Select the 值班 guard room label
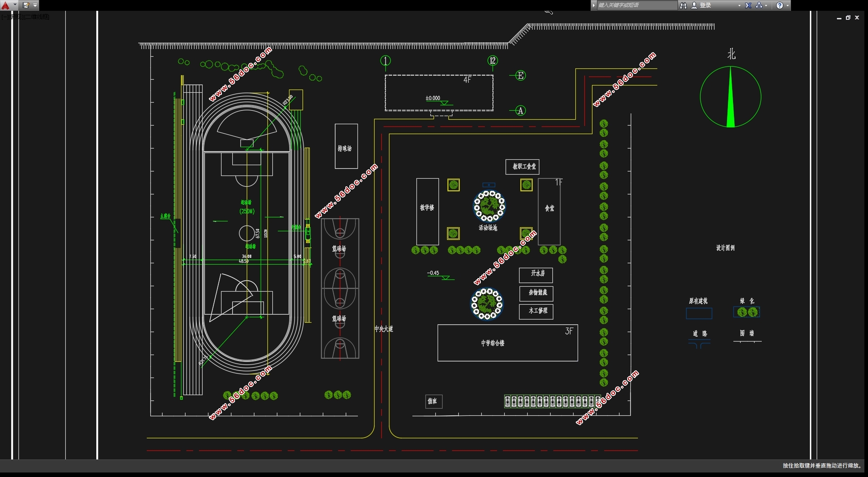This screenshot has height=477, width=868. (432, 401)
